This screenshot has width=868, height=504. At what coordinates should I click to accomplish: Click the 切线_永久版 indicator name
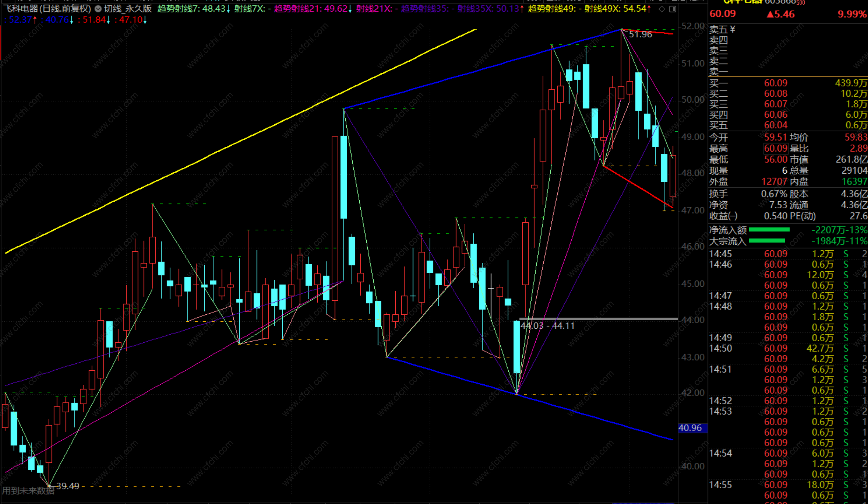pyautogui.click(x=128, y=9)
